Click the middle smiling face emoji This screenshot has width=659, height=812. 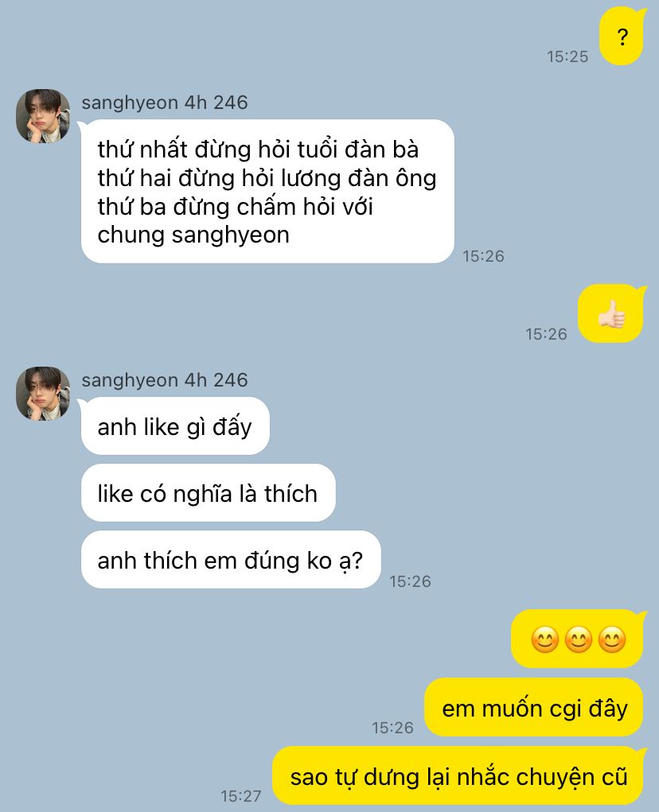(578, 639)
